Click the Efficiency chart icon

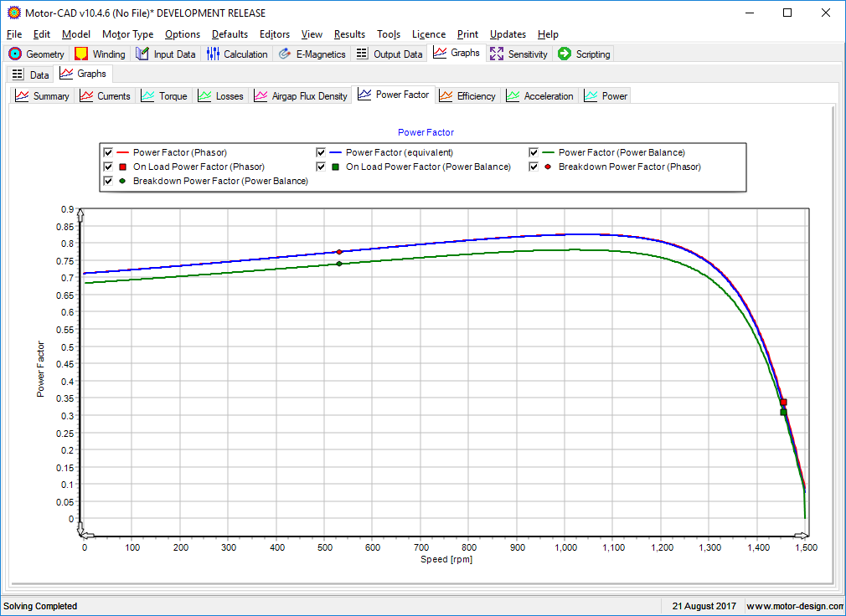coord(446,96)
